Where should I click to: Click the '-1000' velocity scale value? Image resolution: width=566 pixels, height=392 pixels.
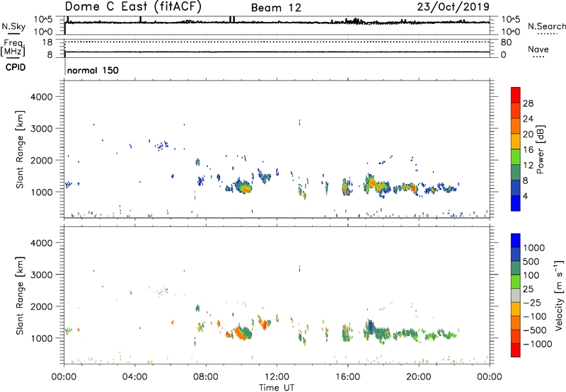[537, 344]
